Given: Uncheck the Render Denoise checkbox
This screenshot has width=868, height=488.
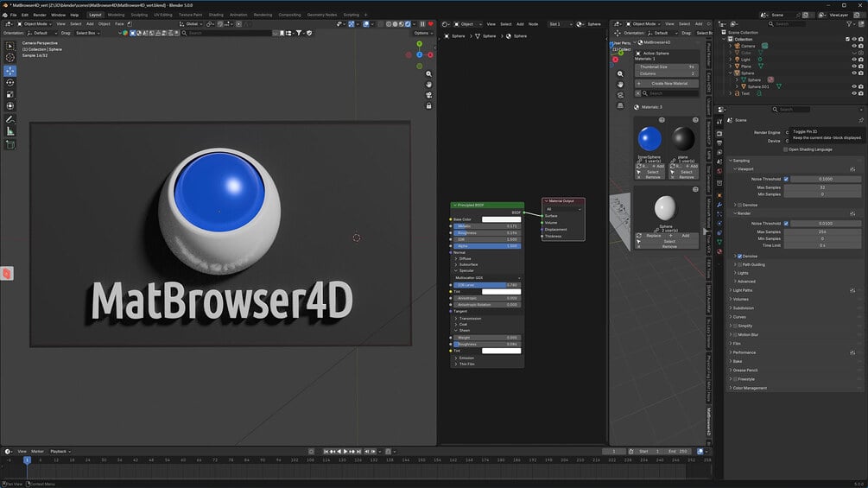Looking at the screenshot, I should [x=739, y=257].
